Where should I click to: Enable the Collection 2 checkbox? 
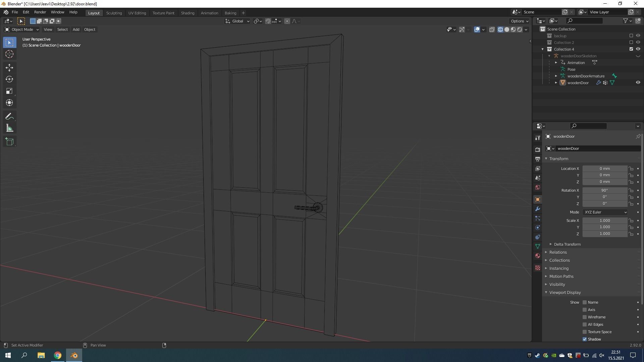(631, 43)
